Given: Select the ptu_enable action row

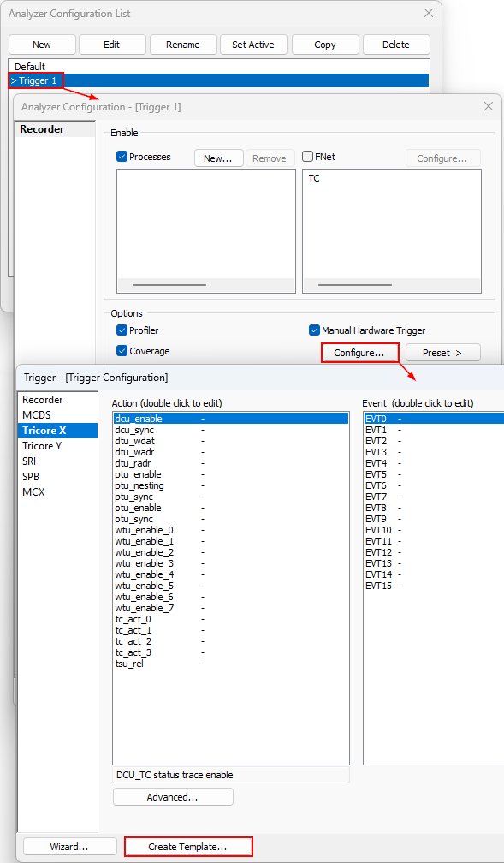Looking at the screenshot, I should [x=230, y=474].
